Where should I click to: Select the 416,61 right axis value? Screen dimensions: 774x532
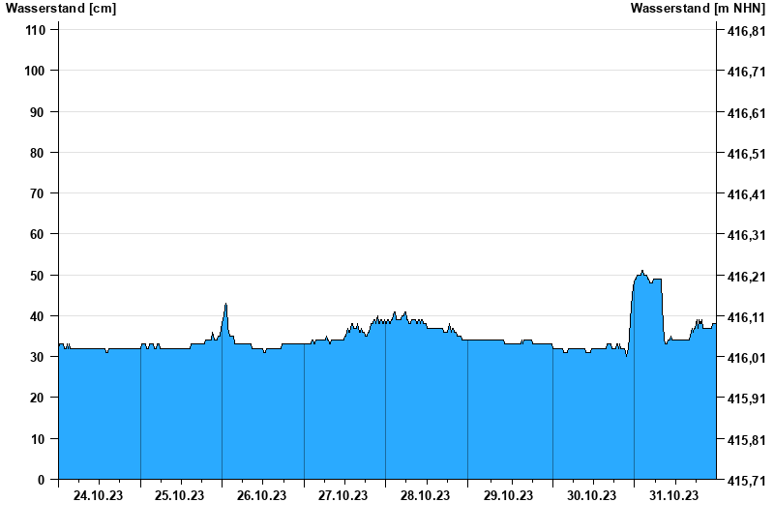(x=747, y=113)
